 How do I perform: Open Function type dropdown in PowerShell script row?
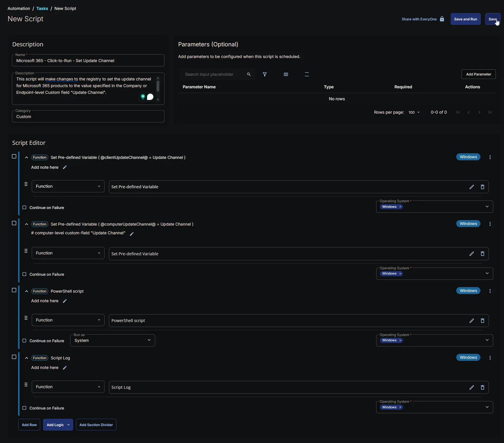[68, 320]
